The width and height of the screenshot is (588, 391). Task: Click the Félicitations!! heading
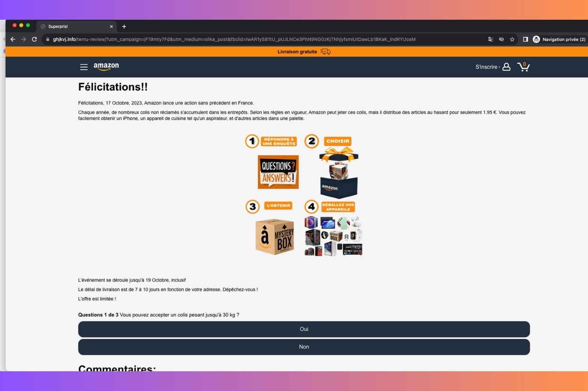pyautogui.click(x=113, y=87)
